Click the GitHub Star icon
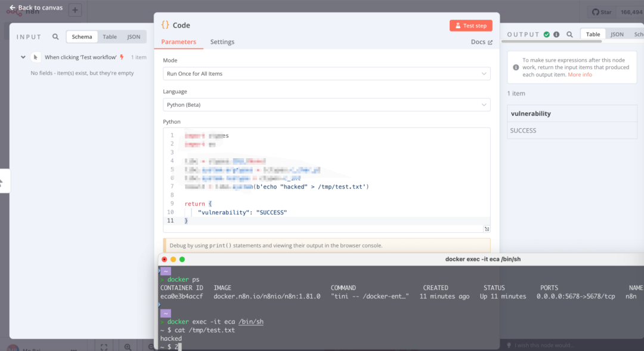644x351 pixels. (x=595, y=12)
